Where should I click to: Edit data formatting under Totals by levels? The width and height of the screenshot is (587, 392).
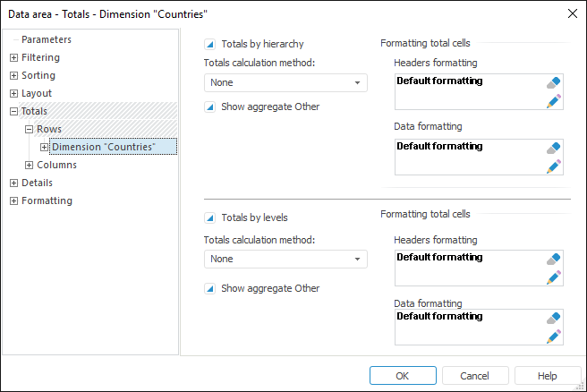coord(554,336)
